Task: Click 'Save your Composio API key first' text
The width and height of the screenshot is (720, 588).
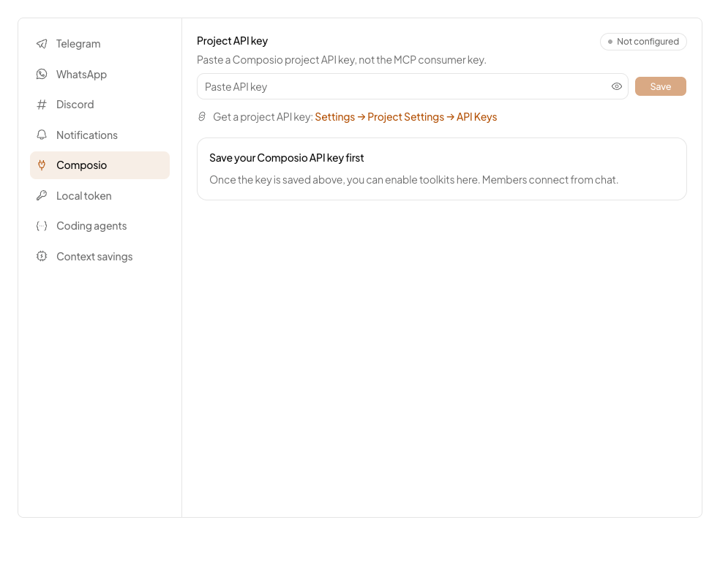Action: click(x=287, y=158)
